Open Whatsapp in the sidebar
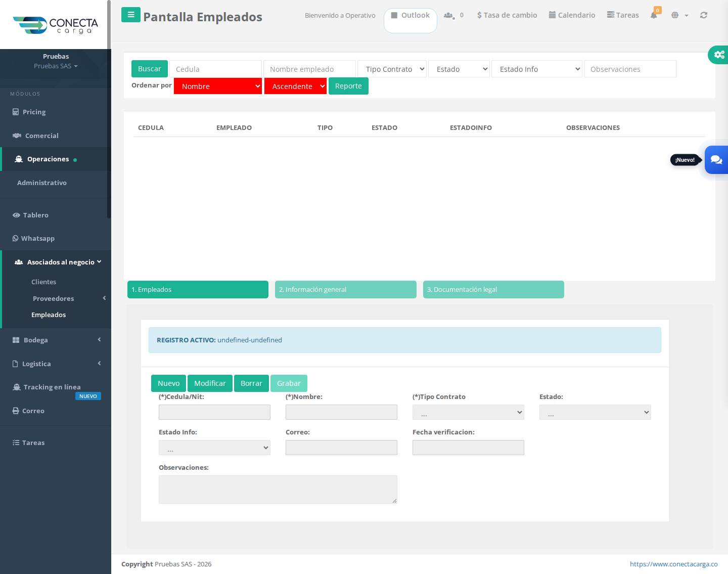Screen dimensions: 728x574 click(56, 238)
